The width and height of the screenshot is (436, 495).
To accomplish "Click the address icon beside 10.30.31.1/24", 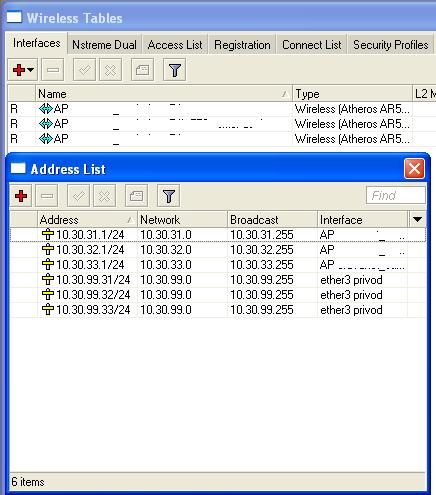I will click(48, 234).
